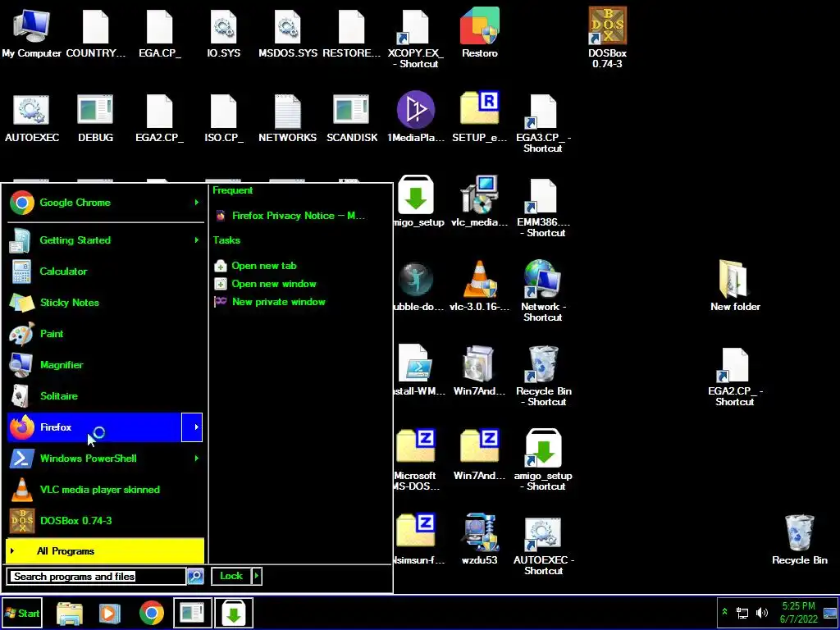Open Google Chrome from the taskbar
The image size is (840, 630).
[x=152, y=613]
